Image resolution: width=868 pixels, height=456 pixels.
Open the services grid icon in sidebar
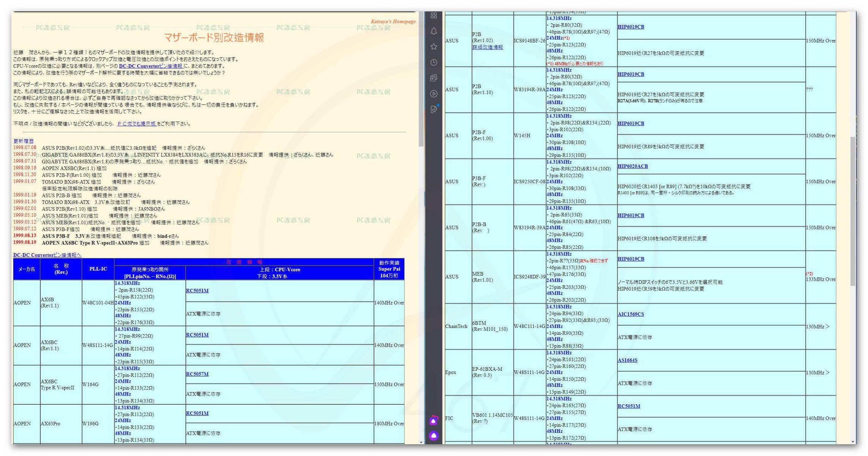[x=433, y=16]
